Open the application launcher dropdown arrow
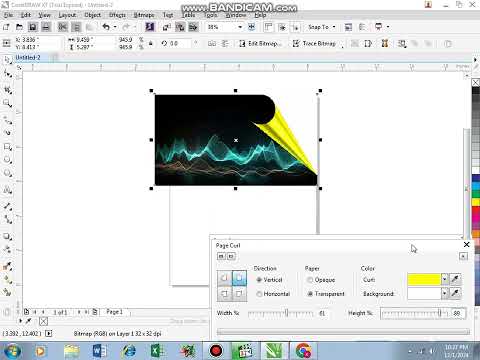Image resolution: width=480 pixels, height=360 pixels. click(388, 27)
